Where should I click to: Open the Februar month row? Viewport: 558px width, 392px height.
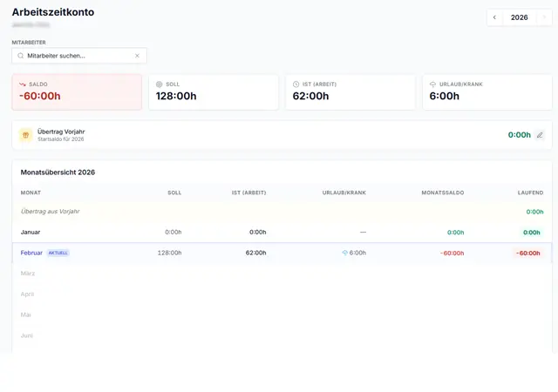(31, 253)
